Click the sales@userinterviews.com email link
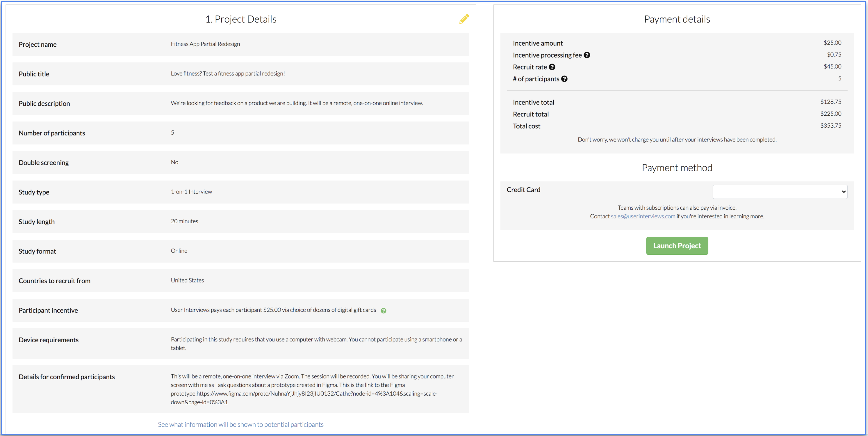The image size is (868, 436). click(643, 216)
